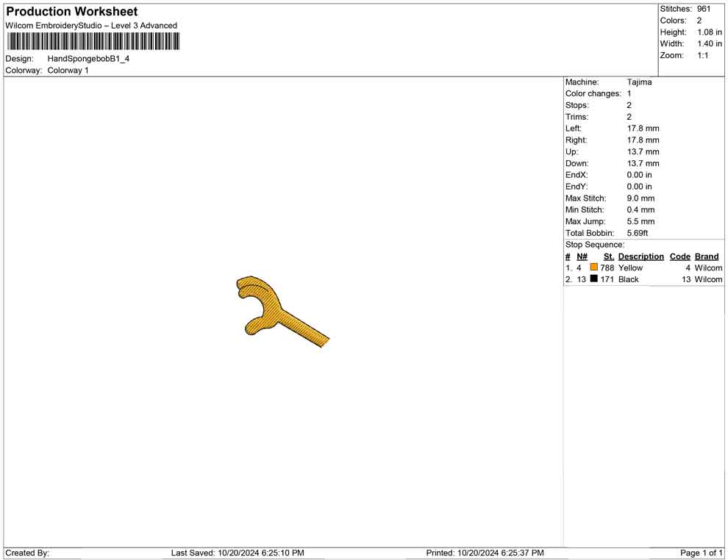Click the 'Wilcom EmbroideryStudio – Level 3 Advanced' subtitle
The image size is (728, 560).
(91, 26)
